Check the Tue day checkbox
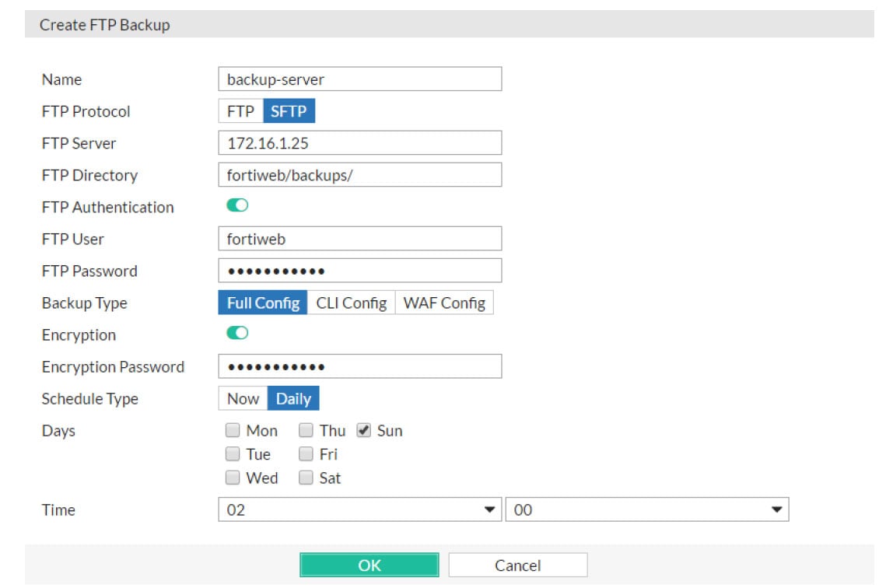Viewport: 893px width, 588px height. [x=233, y=453]
